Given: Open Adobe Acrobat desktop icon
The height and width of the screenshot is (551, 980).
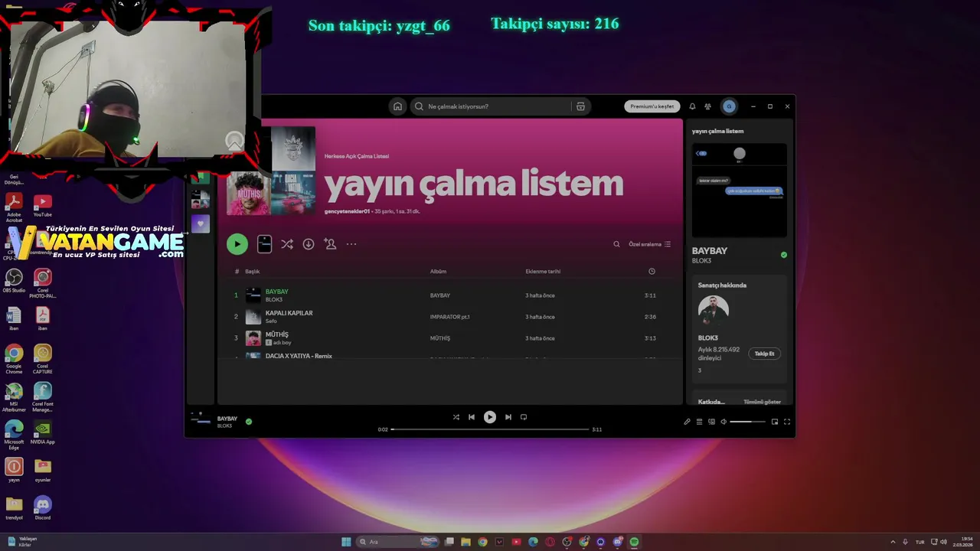Looking at the screenshot, I should point(14,207).
